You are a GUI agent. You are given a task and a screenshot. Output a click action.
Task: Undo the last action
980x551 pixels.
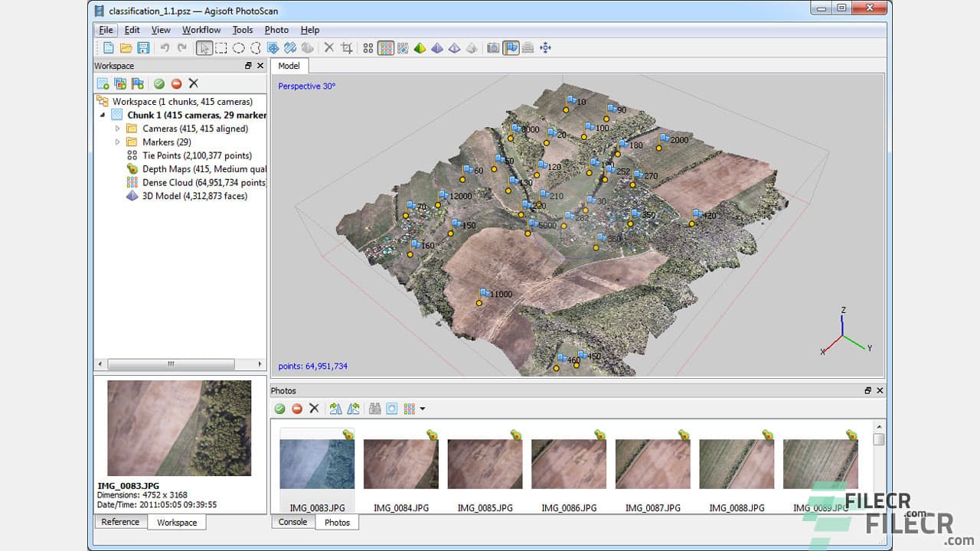163,47
